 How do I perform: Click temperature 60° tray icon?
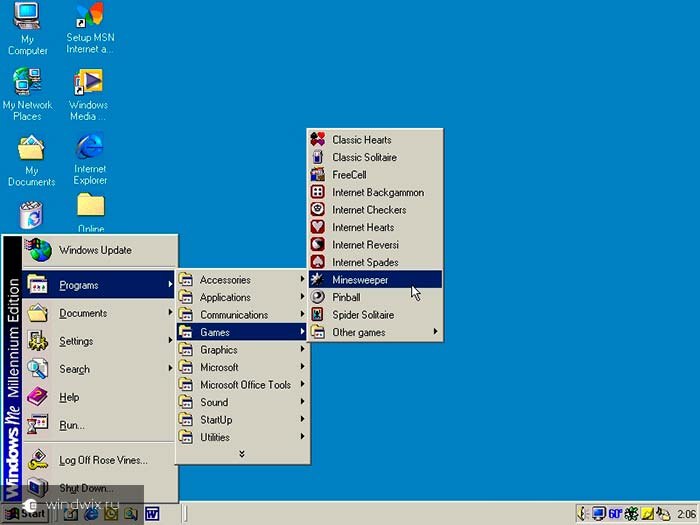pyautogui.click(x=615, y=514)
